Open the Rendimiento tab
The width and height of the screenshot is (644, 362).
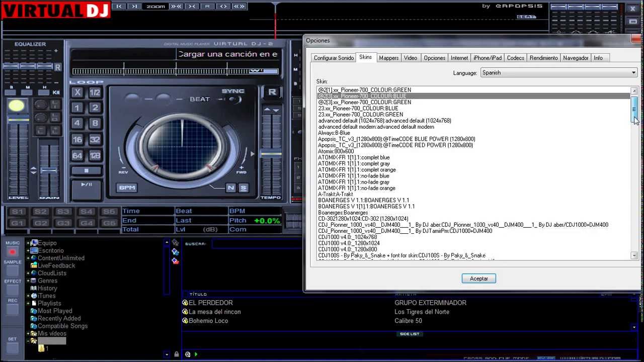[543, 58]
